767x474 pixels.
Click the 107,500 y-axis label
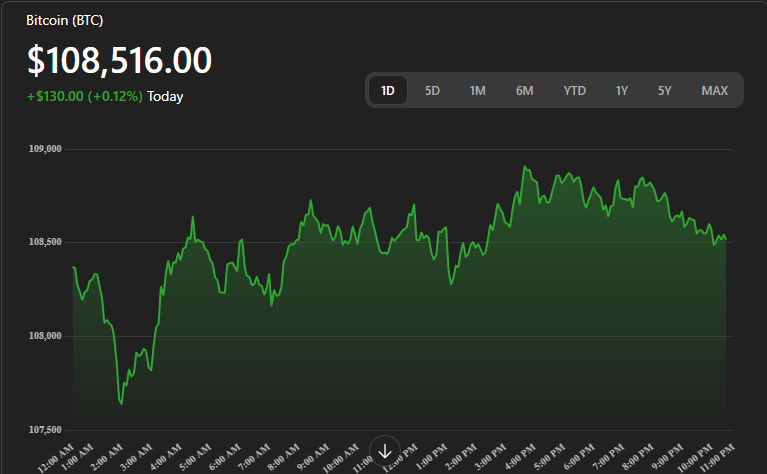point(45,429)
